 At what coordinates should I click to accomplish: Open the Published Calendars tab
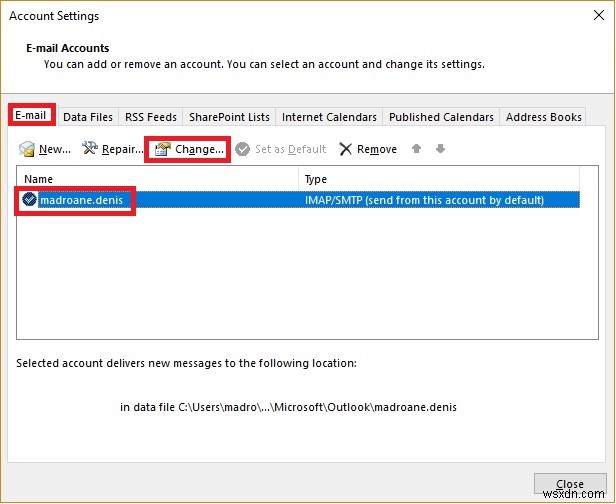441,117
